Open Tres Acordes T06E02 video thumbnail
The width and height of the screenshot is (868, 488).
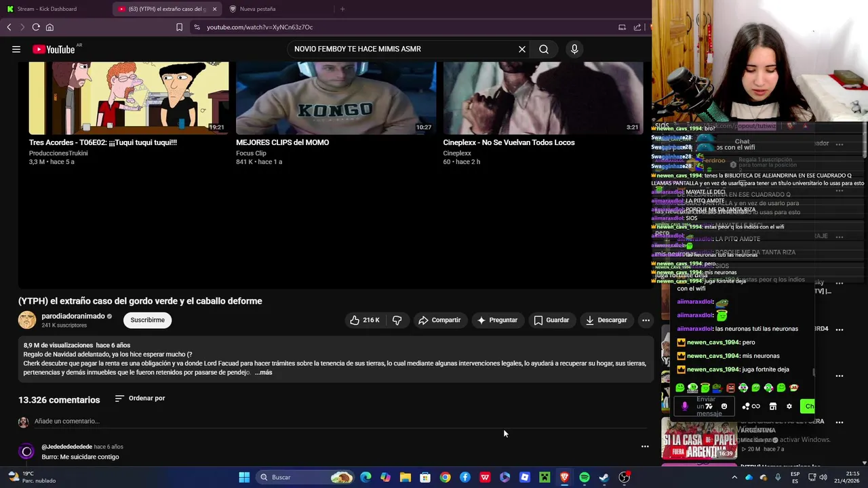[x=129, y=98]
